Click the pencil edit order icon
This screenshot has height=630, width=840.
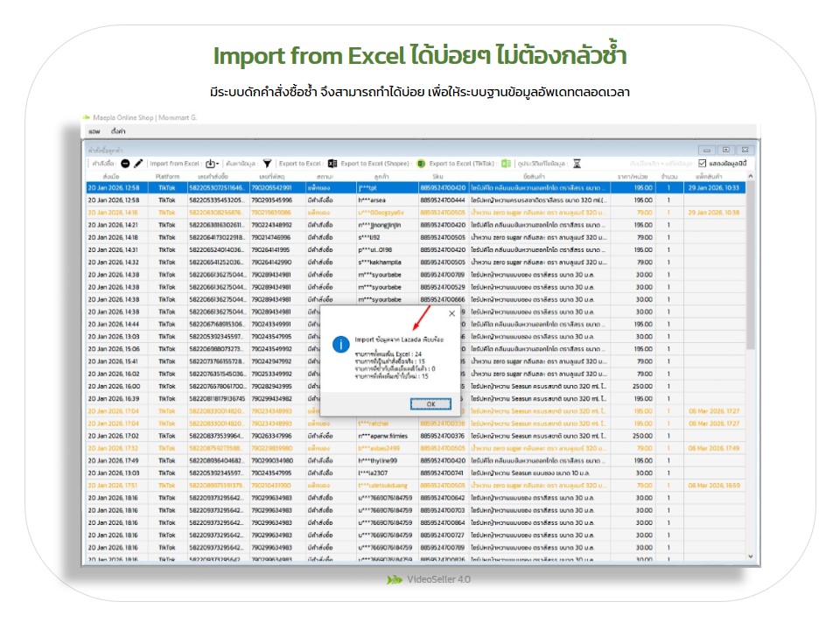tap(138, 164)
